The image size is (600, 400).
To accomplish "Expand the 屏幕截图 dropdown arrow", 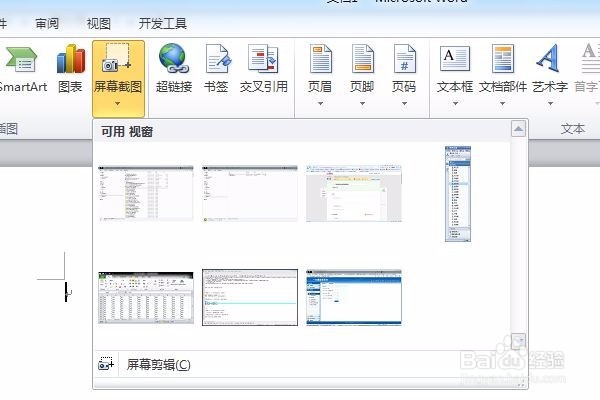I will (117, 103).
